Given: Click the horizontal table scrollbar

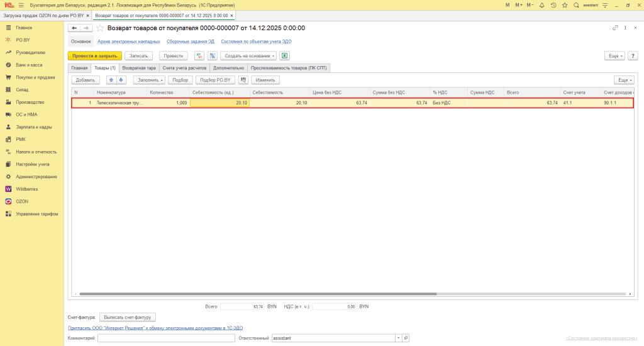Looking at the screenshot, I should click(x=258, y=294).
